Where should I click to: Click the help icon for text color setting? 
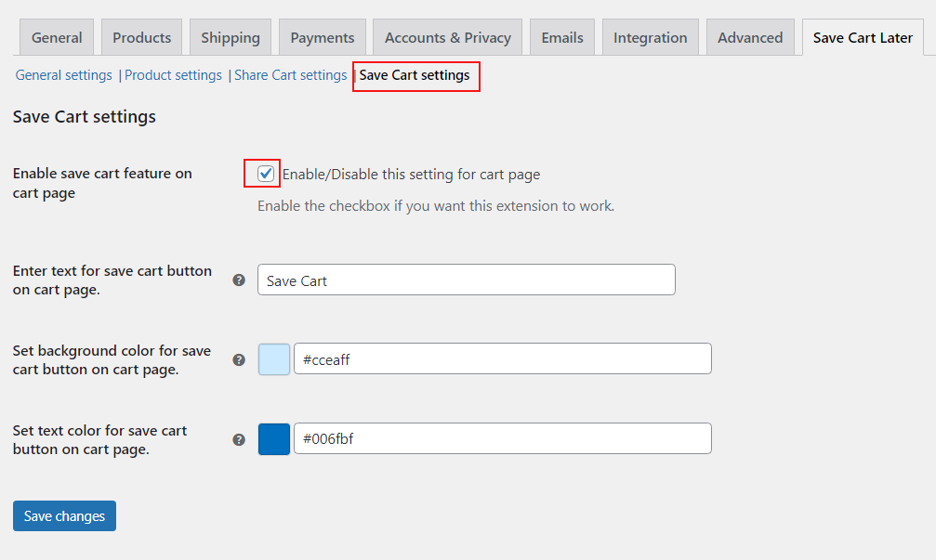pos(239,438)
